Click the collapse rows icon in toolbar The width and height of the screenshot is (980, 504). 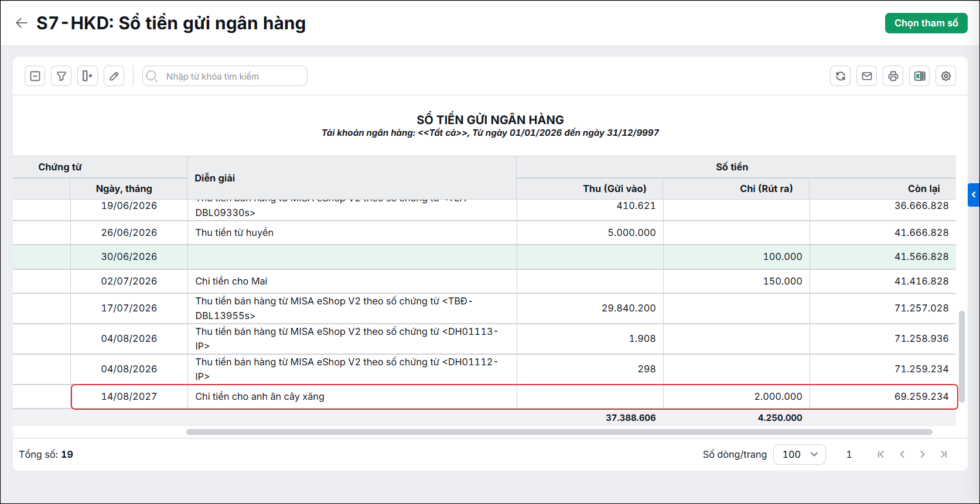[x=35, y=76]
